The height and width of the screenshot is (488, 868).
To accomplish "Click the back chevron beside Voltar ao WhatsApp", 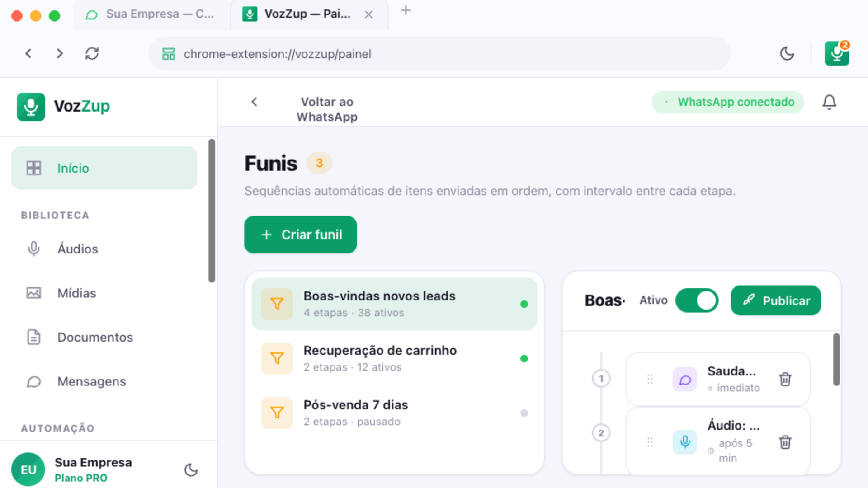I will (255, 102).
